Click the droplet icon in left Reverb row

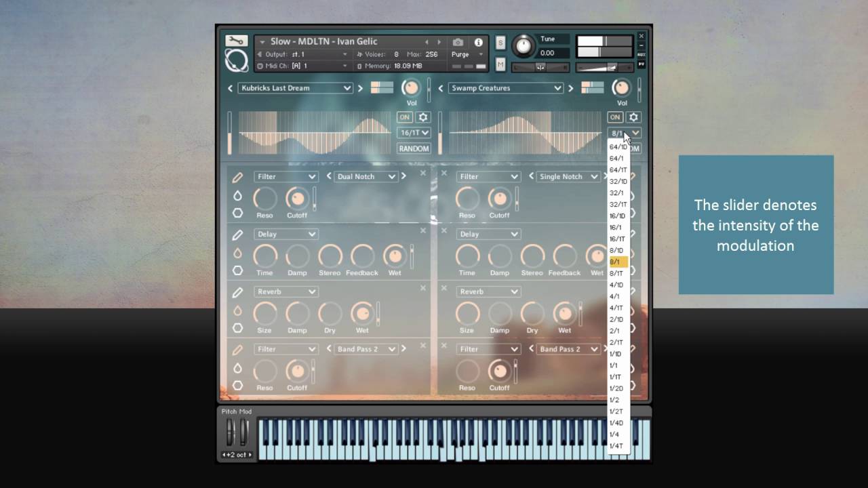pos(237,311)
